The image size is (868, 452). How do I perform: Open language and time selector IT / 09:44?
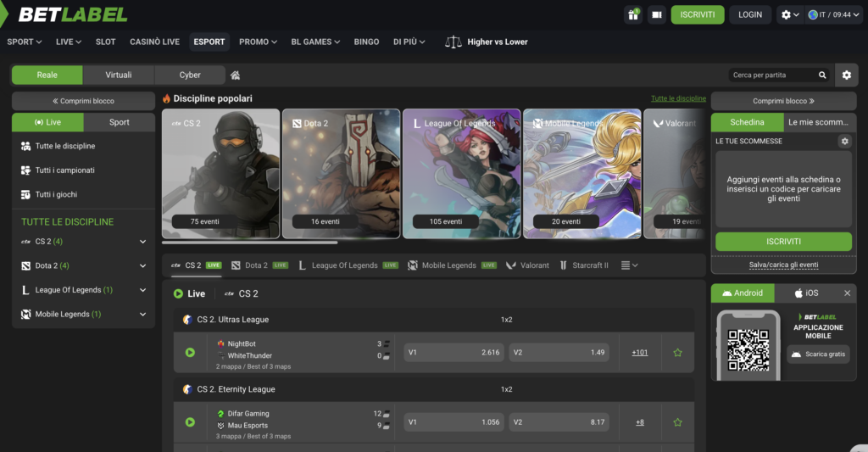click(x=834, y=15)
